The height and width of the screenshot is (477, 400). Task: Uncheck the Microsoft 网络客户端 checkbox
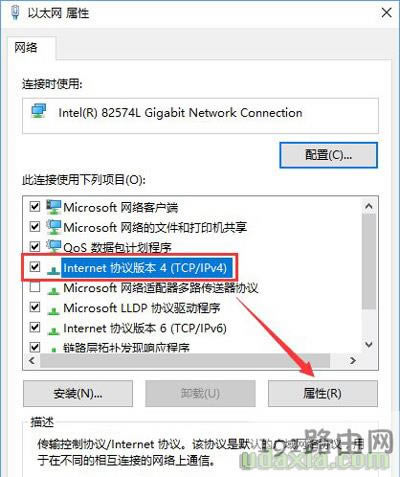coord(35,207)
